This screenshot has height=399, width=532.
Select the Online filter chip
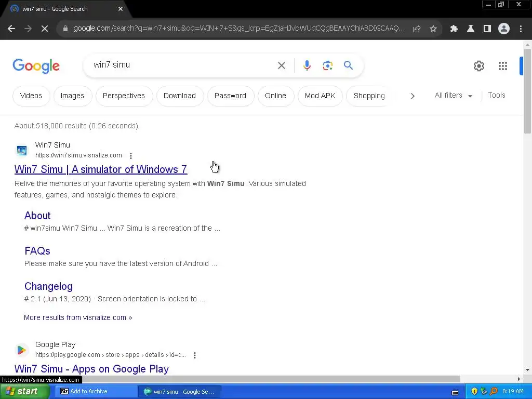coord(275,96)
